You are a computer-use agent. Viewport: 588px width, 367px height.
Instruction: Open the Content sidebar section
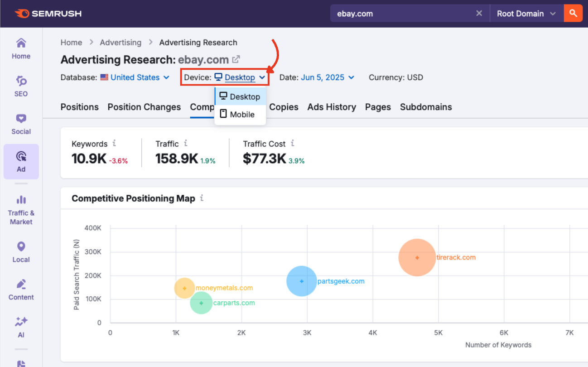click(21, 290)
